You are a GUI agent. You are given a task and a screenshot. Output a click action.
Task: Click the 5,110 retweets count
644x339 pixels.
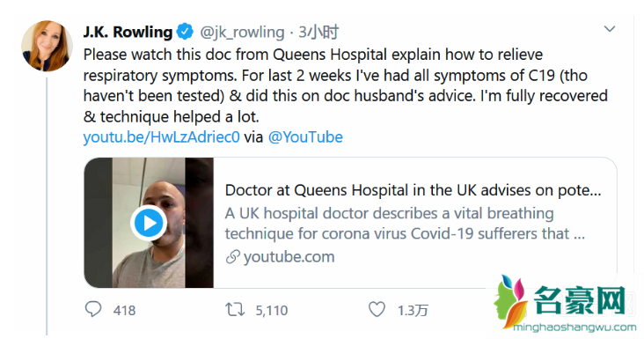tap(272, 310)
